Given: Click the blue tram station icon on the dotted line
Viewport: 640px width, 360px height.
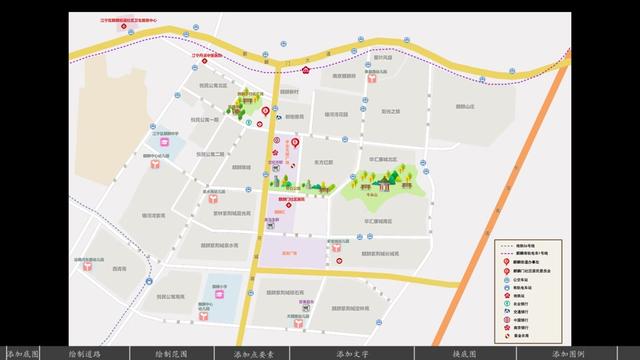Looking at the screenshot, I should point(149,281).
